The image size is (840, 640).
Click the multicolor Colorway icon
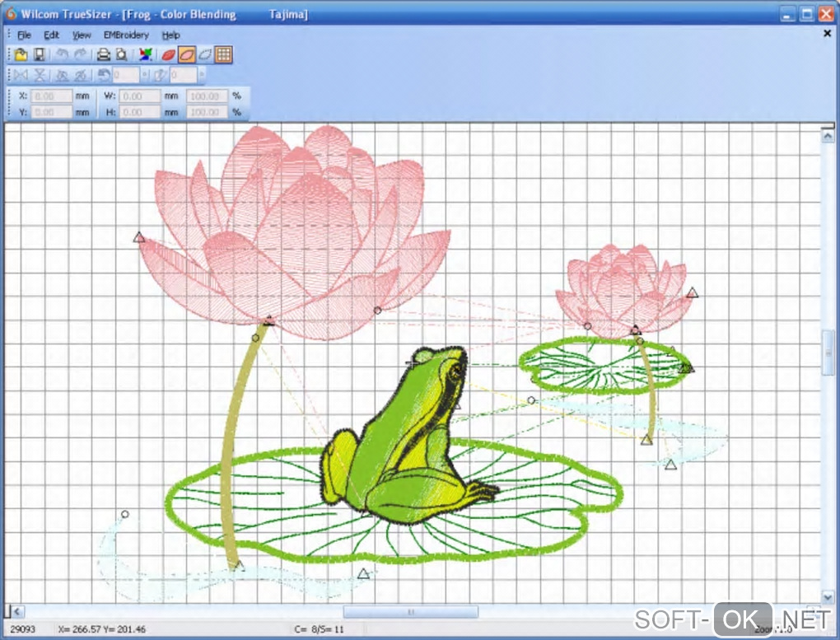(x=145, y=54)
